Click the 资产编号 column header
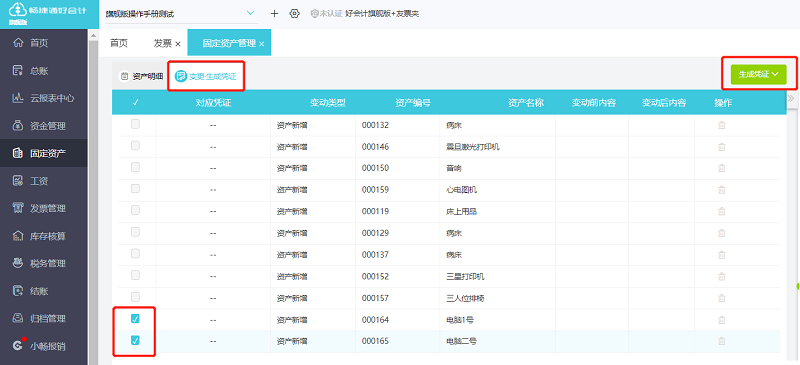 [413, 103]
